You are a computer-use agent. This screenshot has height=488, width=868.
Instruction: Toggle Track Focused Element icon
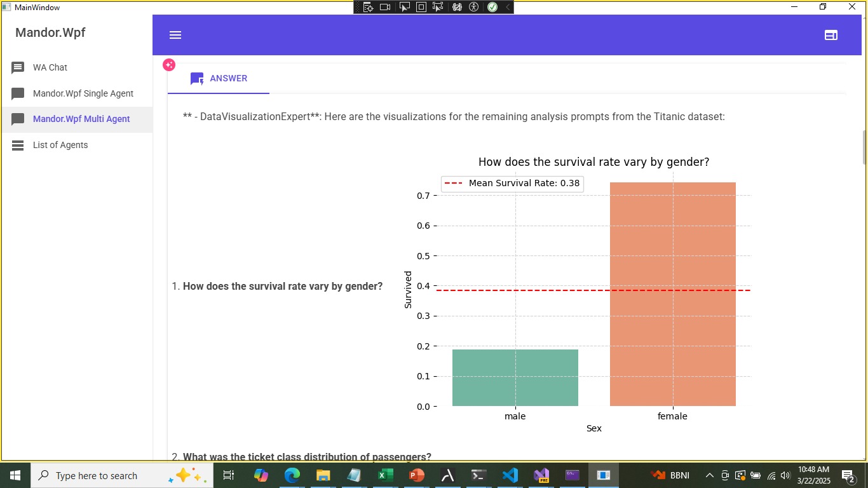pos(438,7)
